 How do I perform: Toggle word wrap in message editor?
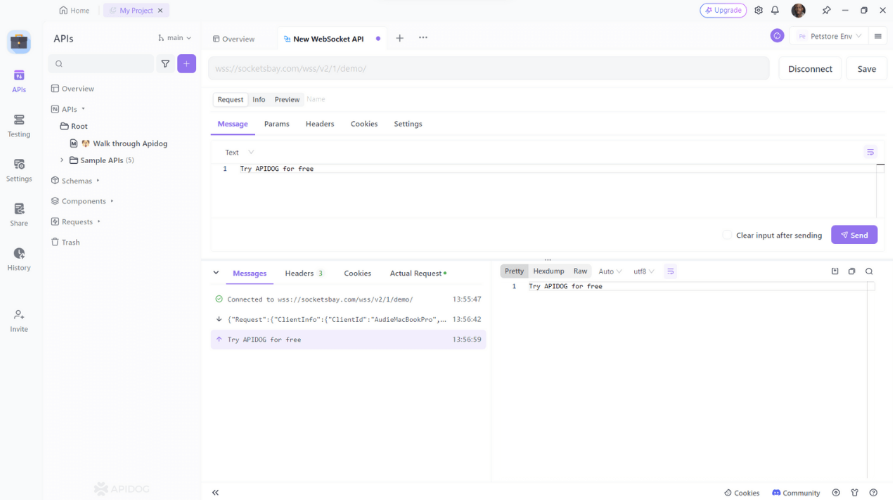click(870, 152)
